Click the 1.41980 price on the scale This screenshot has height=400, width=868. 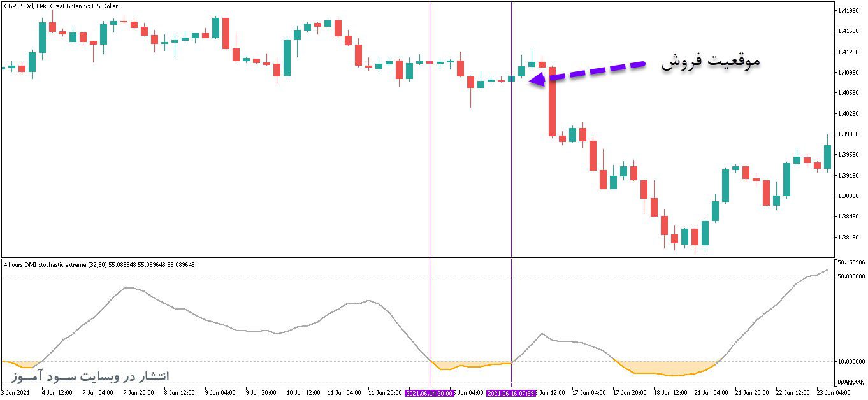click(848, 11)
